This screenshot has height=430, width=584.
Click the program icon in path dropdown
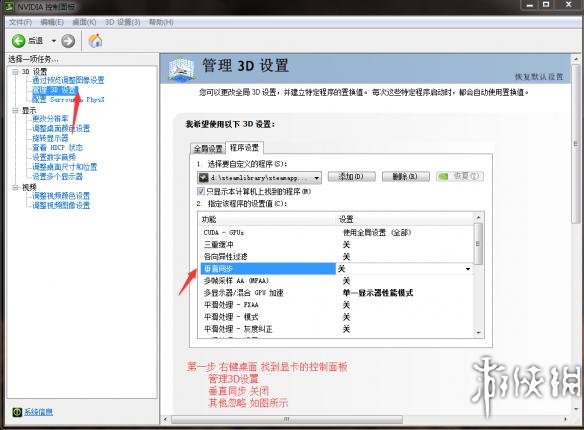click(x=203, y=178)
